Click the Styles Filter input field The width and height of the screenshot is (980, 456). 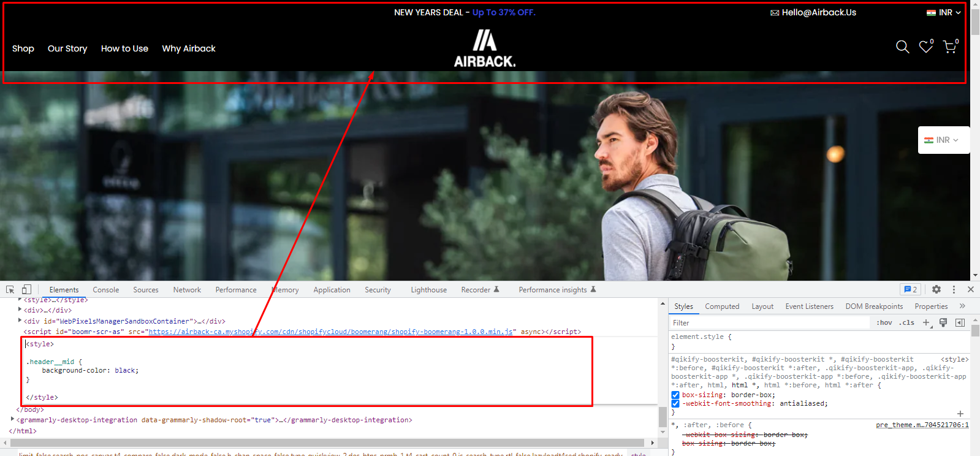[769, 322]
